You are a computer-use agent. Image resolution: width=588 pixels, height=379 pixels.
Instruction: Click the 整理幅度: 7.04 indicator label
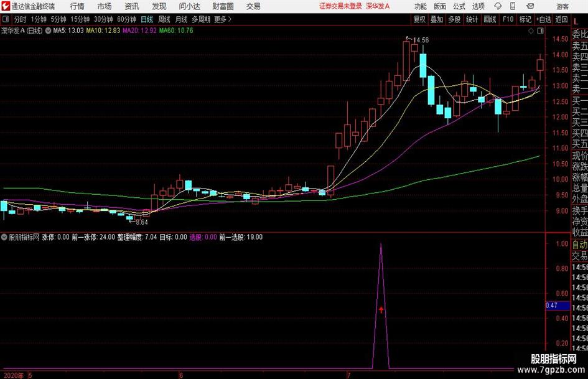[x=137, y=237]
